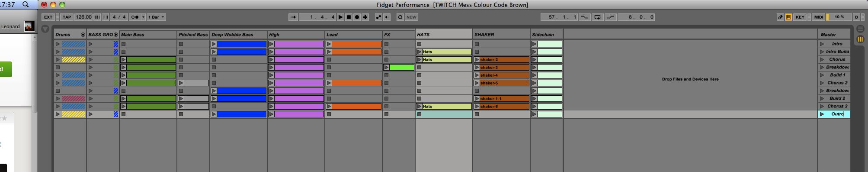
Task: Open Key Map Mode with KEY
Action: pos(800,17)
